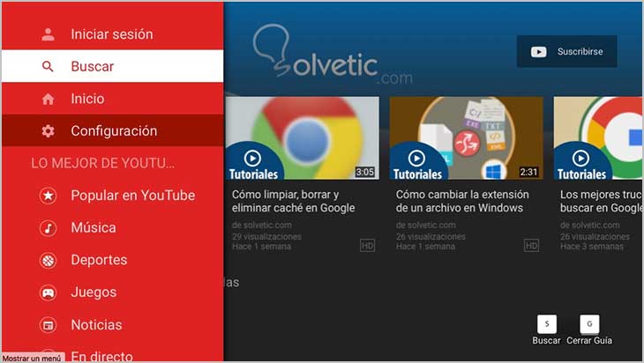The image size is (644, 363).
Task: Open the Juegos category
Action: pos(113,293)
